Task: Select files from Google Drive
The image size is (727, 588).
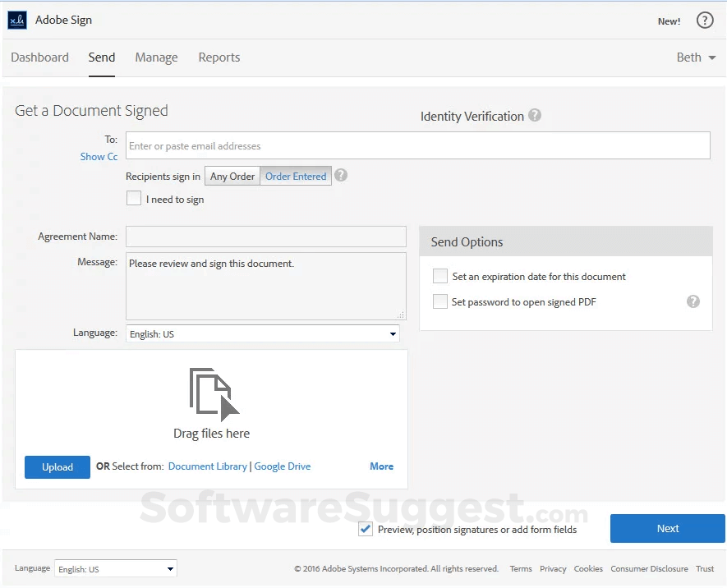Action: [283, 466]
